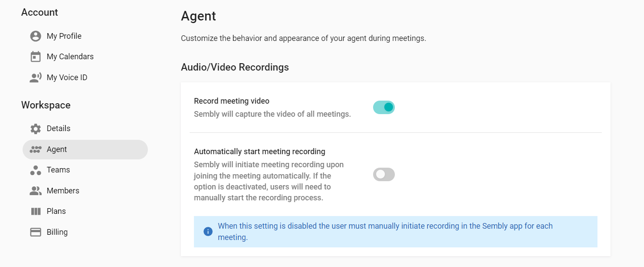The image size is (644, 267).
Task: Click the credit card icon beside Billing
Action: click(36, 232)
